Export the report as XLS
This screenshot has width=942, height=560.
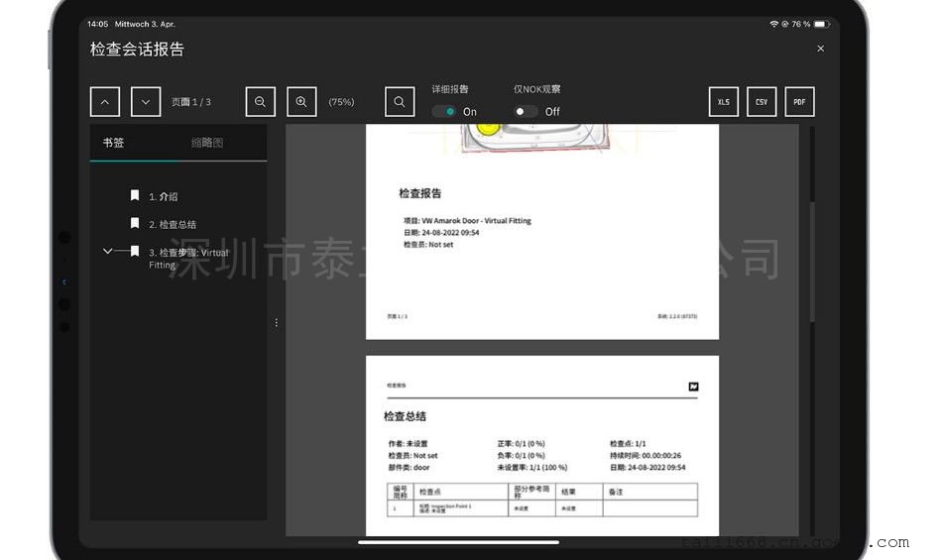(x=724, y=102)
